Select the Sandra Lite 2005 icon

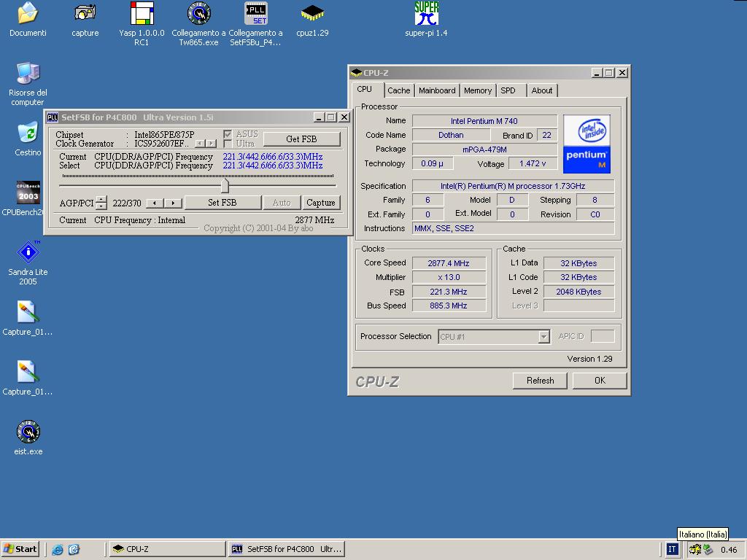(x=28, y=262)
